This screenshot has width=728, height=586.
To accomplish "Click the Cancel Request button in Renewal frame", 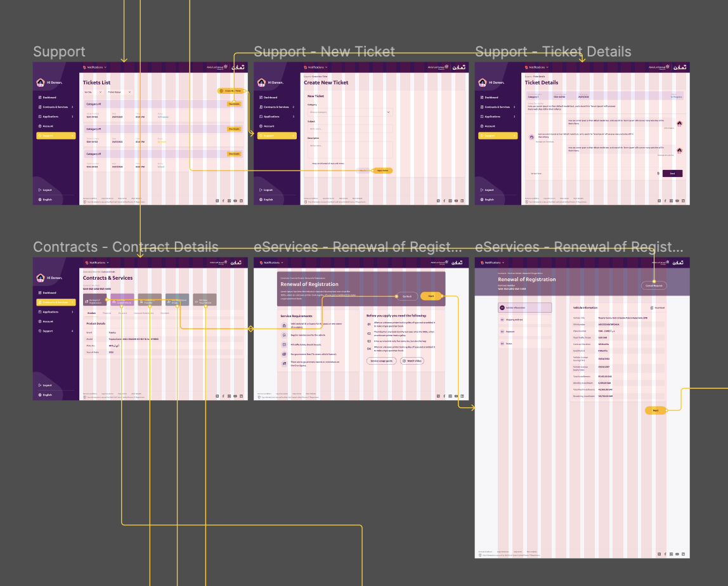I will [x=654, y=285].
